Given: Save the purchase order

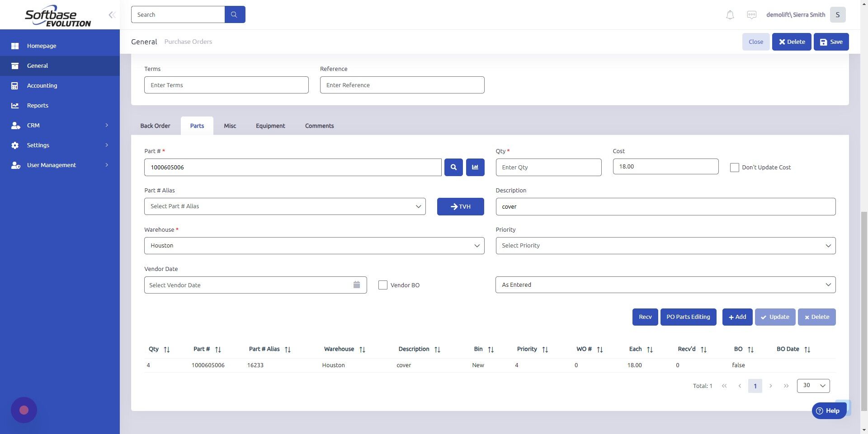Looking at the screenshot, I should tap(830, 42).
